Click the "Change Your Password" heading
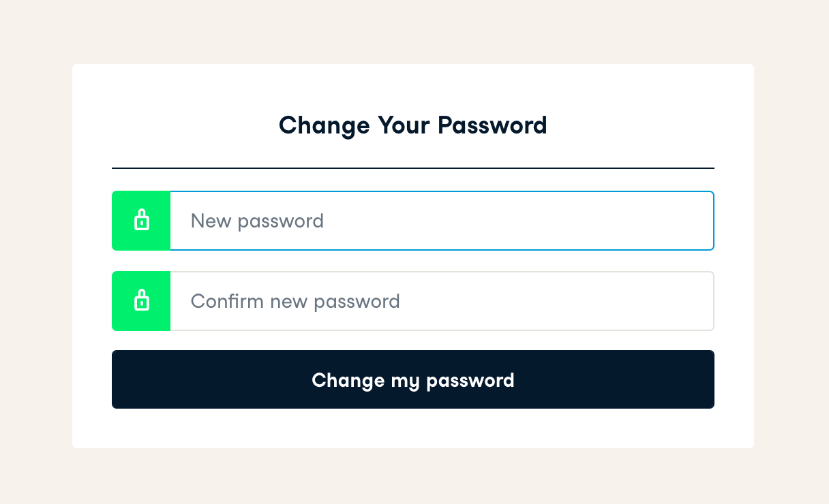The width and height of the screenshot is (829, 504). pyautogui.click(x=413, y=125)
